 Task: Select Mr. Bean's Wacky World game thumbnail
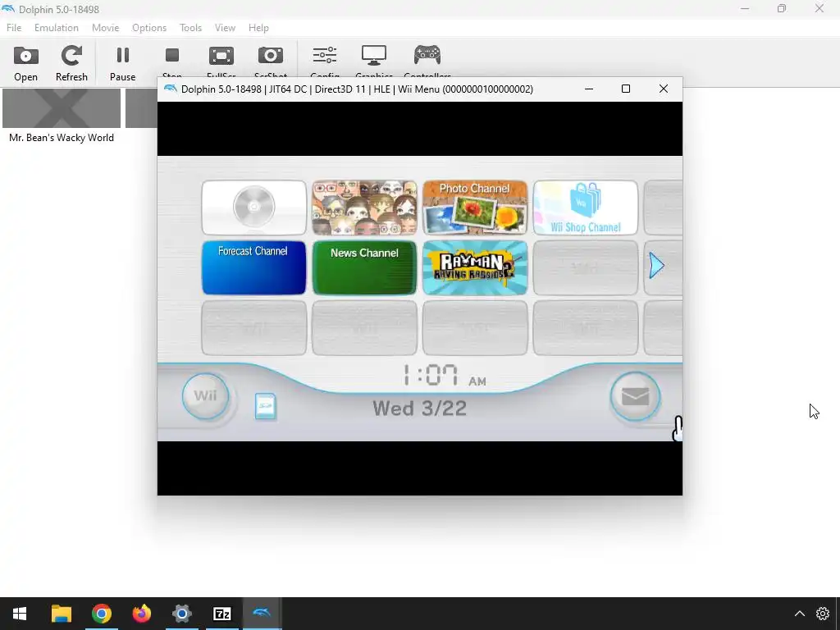tap(62, 108)
